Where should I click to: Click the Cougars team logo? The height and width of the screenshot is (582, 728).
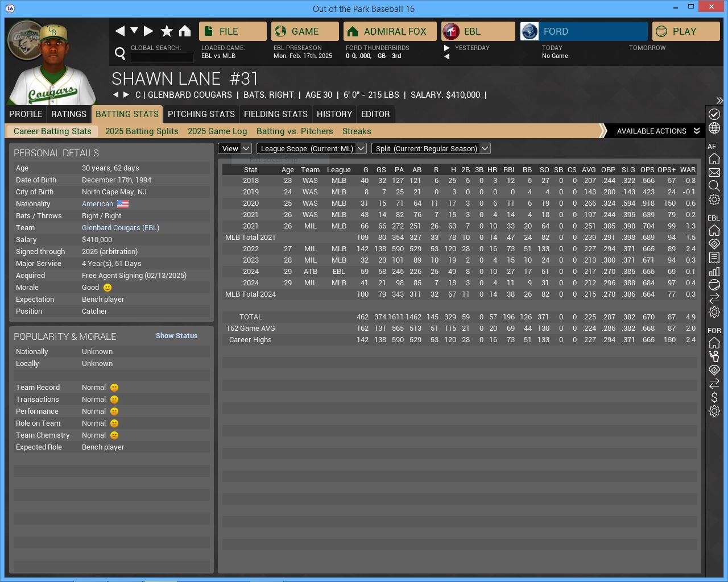23,40
